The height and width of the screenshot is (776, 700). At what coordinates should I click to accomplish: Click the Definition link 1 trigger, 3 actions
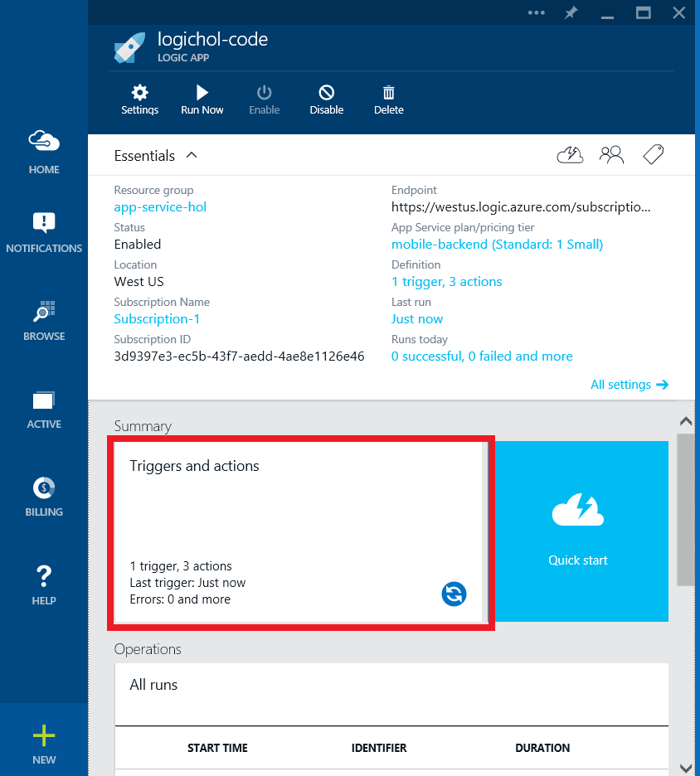[446, 282]
